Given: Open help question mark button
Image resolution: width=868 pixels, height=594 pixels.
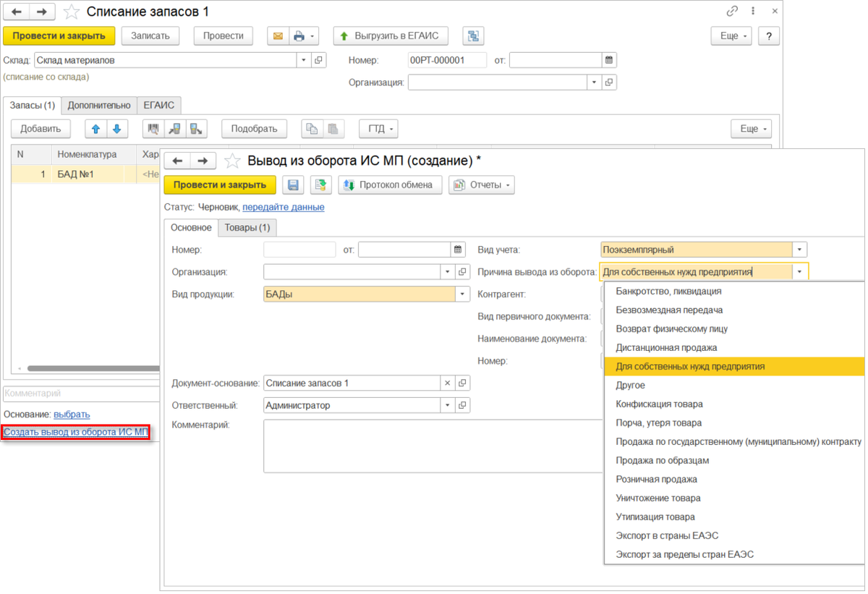Looking at the screenshot, I should 769,36.
